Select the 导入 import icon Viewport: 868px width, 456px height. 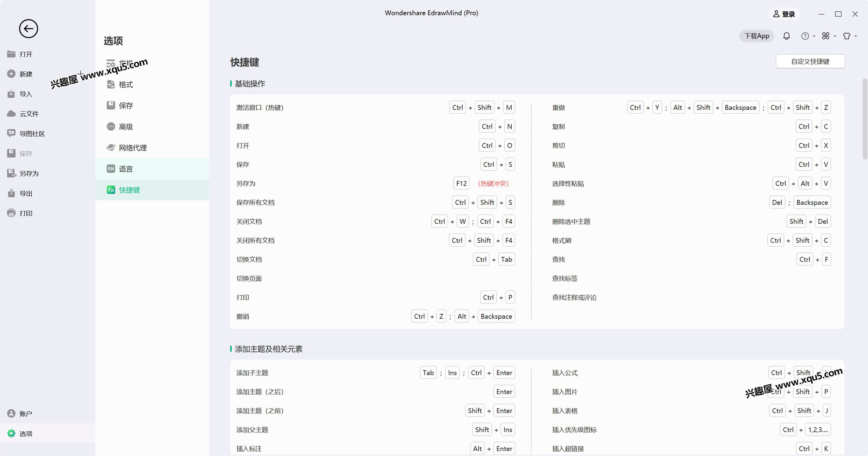[11, 94]
